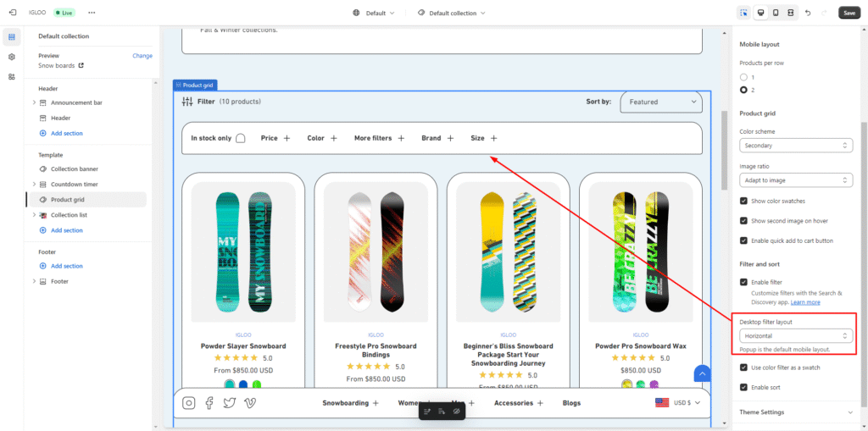
Task: Click teal color swatch under Powder Slayer
Action: point(230,384)
